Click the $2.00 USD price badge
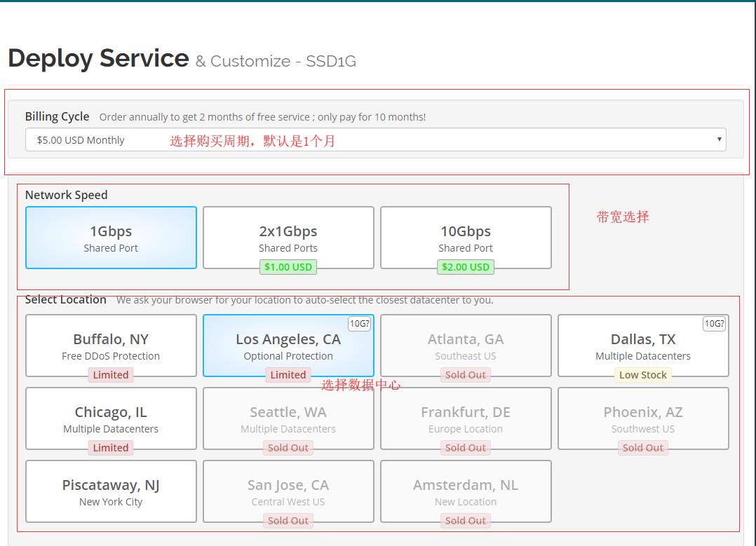 coord(466,267)
